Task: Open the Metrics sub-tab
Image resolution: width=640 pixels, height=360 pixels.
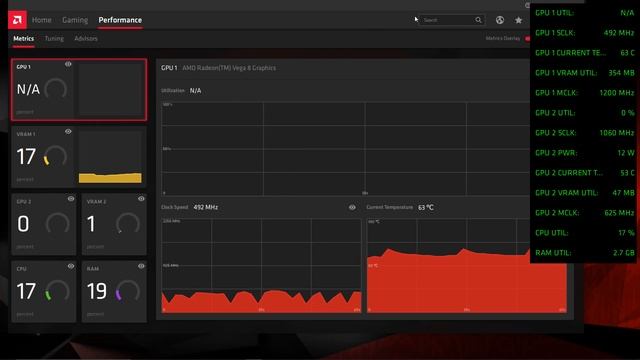Action: (x=24, y=38)
